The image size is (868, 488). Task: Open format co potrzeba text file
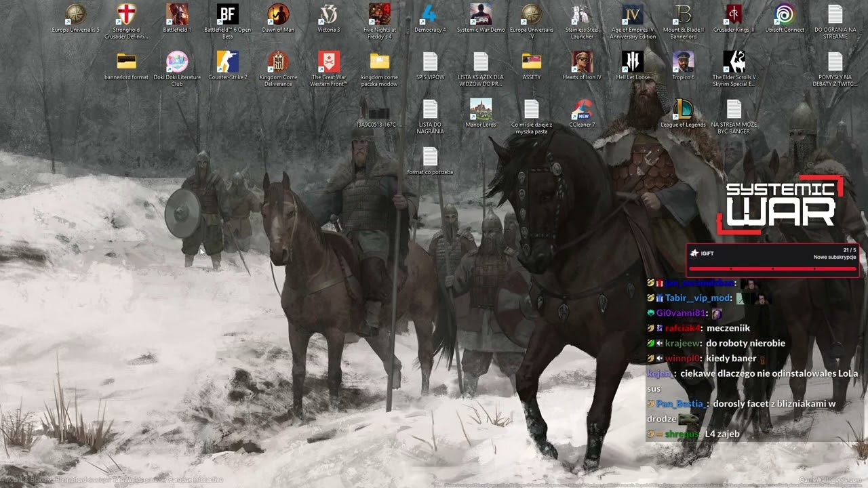(430, 161)
